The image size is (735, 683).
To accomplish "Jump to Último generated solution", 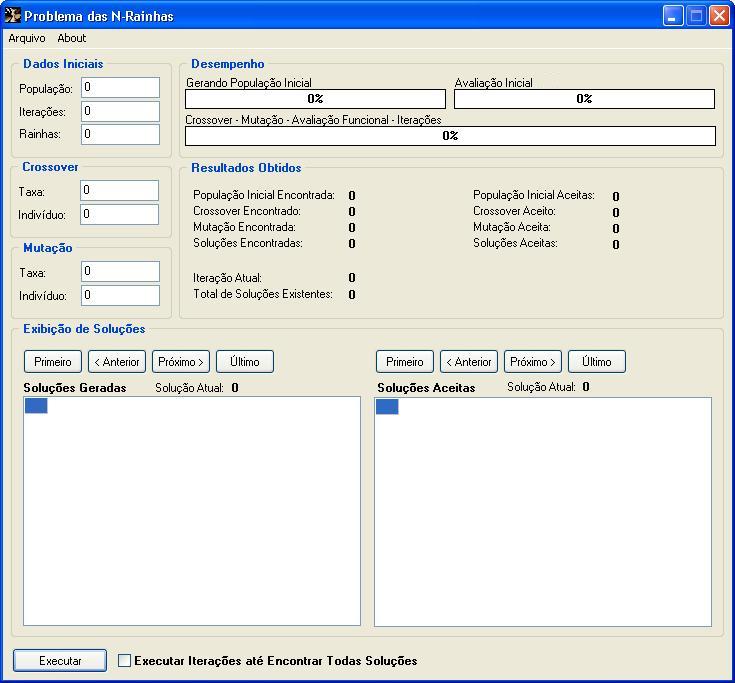I will pos(245,362).
